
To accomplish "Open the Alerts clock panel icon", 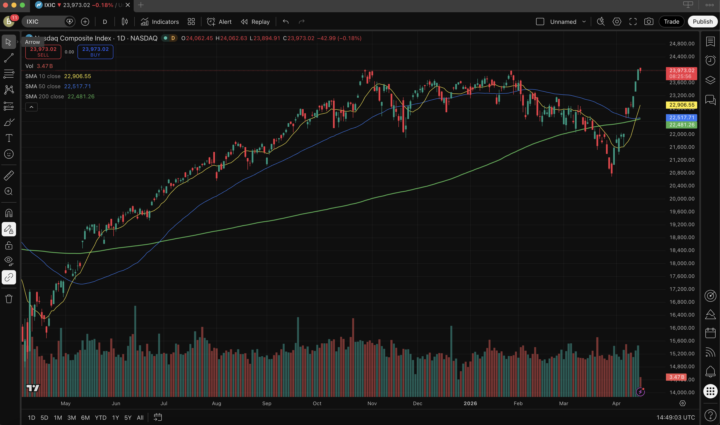I will (710, 61).
